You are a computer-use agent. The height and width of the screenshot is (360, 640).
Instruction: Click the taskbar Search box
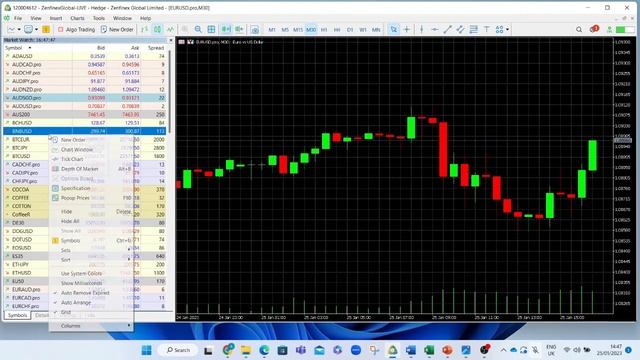coord(178,350)
